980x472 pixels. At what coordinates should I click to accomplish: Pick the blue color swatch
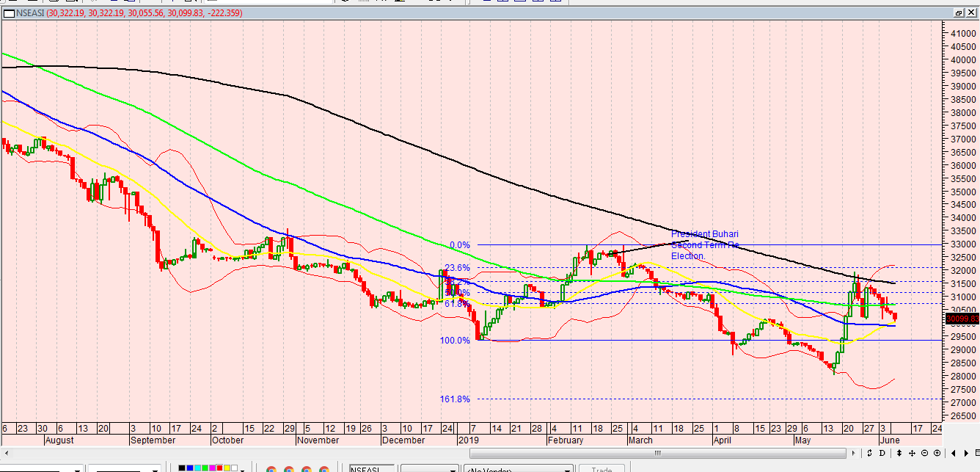[x=190, y=468]
